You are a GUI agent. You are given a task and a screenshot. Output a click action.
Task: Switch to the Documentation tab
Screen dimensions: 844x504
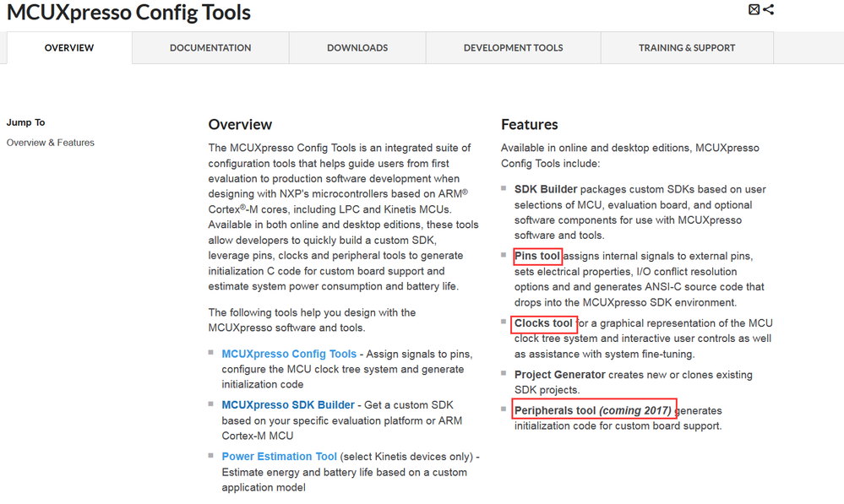210,48
